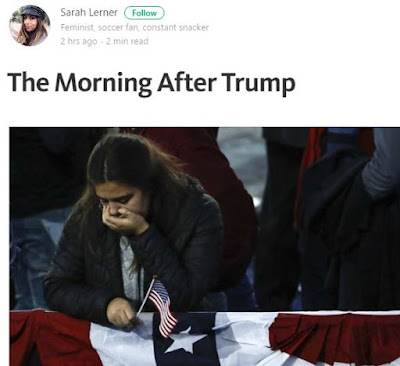
Task: Click 'The Morning After Trump' headline
Action: (x=151, y=83)
